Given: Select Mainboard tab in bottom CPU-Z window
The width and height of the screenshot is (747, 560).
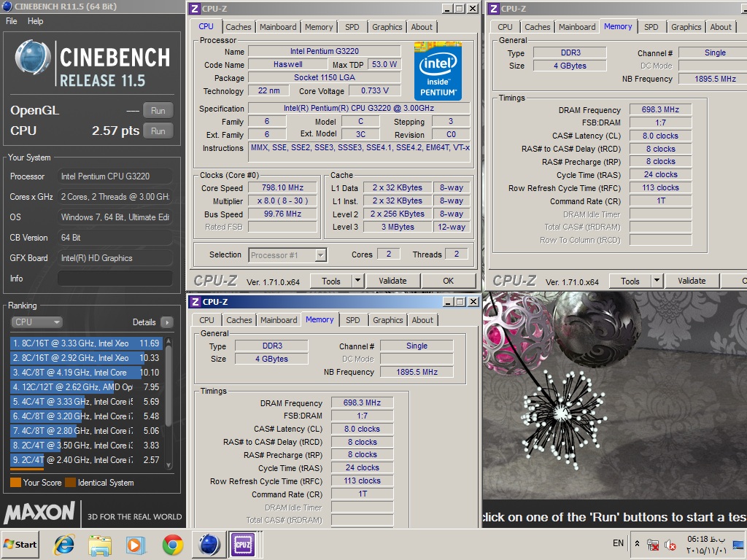Looking at the screenshot, I should coord(279,321).
